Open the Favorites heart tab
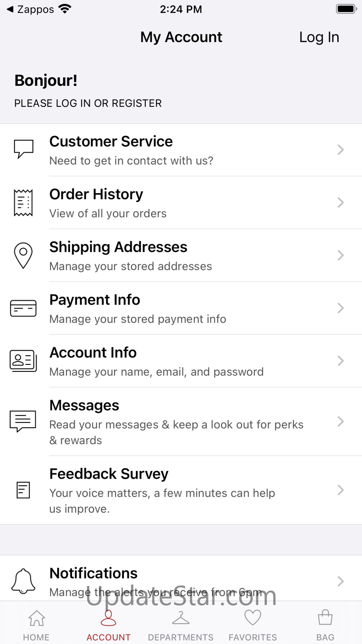This screenshot has height=644, width=362. (x=253, y=625)
